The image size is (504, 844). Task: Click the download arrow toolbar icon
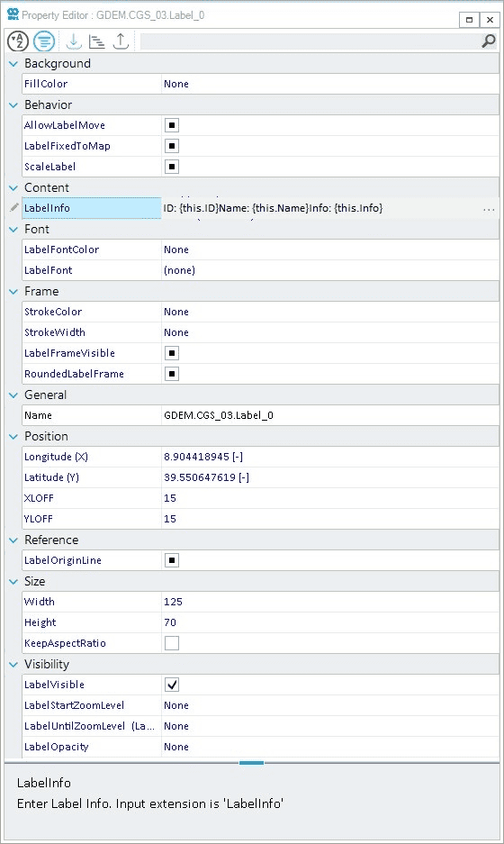73,41
